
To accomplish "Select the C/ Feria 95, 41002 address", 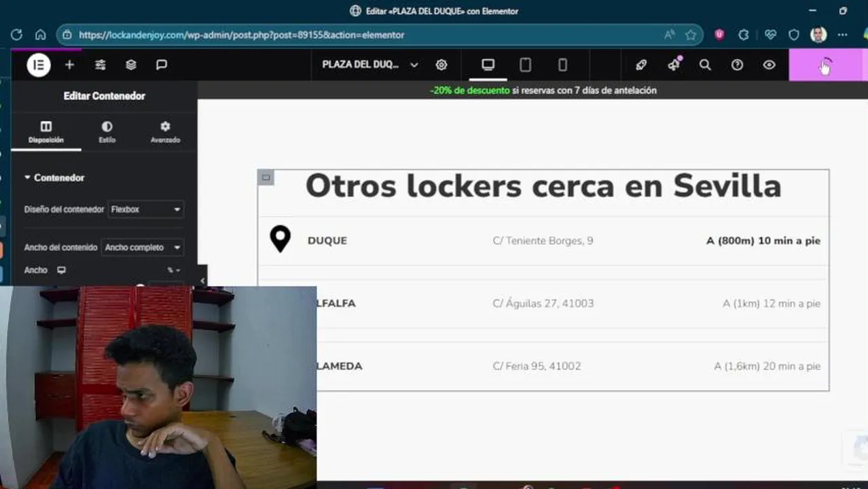I will (537, 366).
